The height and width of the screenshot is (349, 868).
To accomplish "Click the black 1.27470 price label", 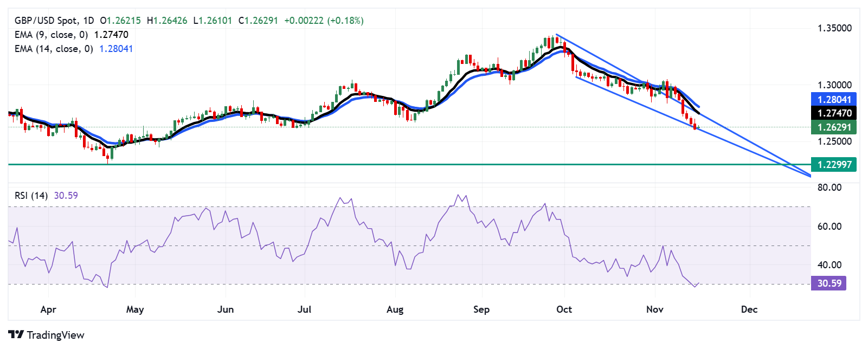I will click(834, 113).
